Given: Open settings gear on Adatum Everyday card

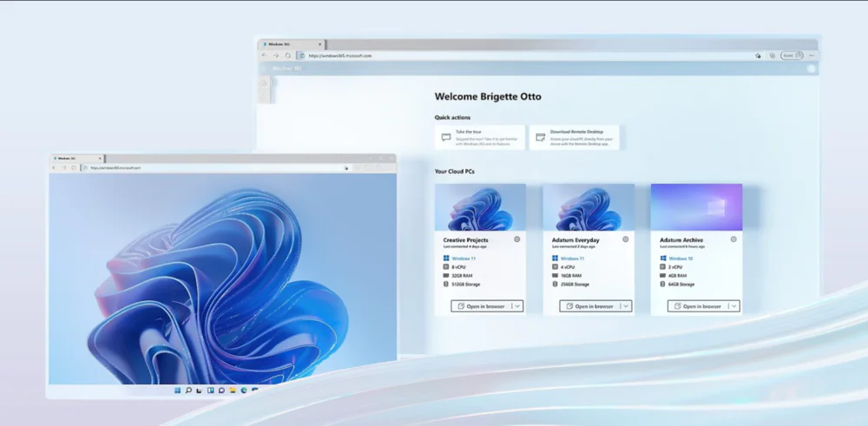Looking at the screenshot, I should 626,239.
